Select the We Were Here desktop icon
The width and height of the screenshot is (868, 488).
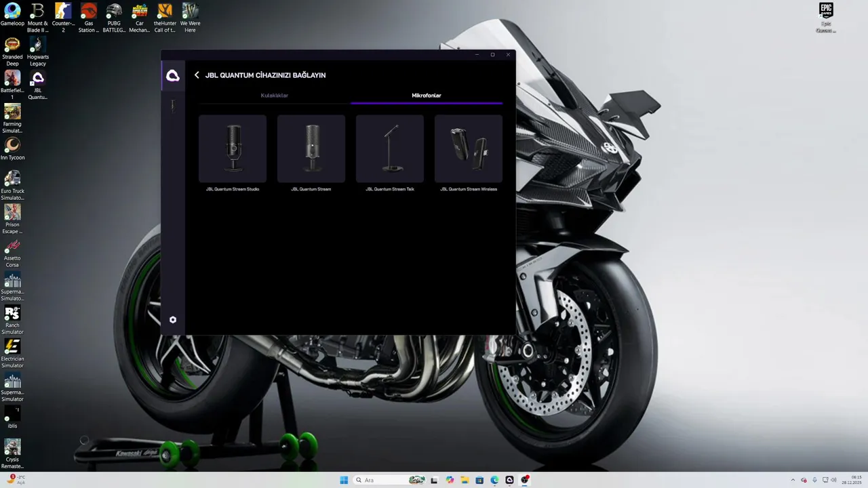[x=190, y=18]
